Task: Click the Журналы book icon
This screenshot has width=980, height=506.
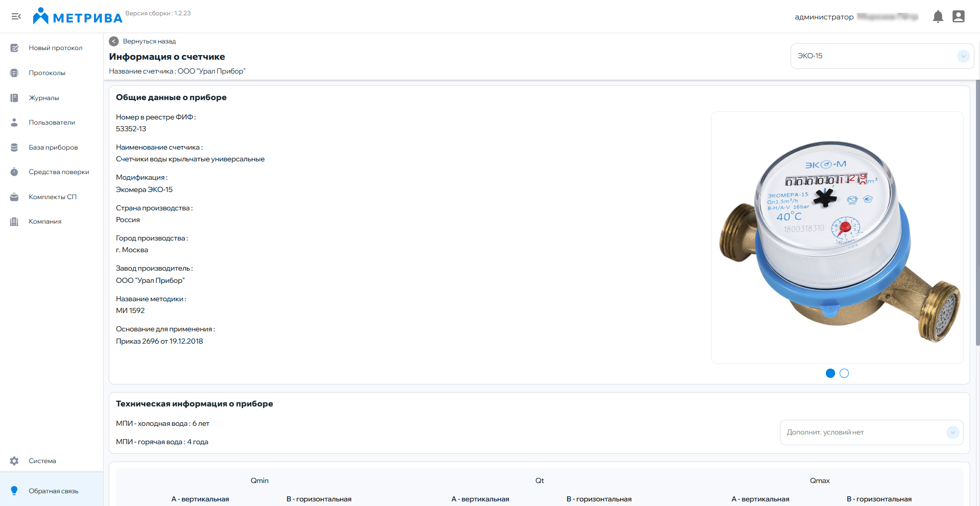Action: (x=14, y=98)
